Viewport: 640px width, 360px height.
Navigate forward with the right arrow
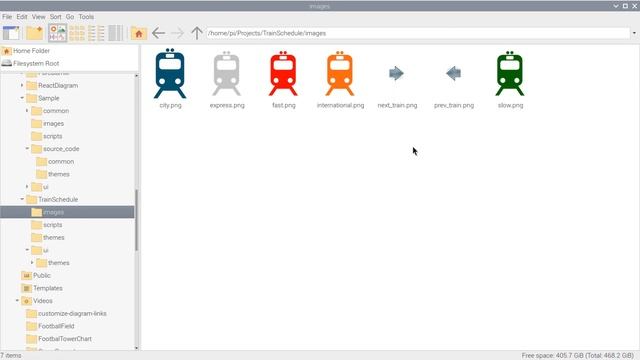[x=178, y=33]
